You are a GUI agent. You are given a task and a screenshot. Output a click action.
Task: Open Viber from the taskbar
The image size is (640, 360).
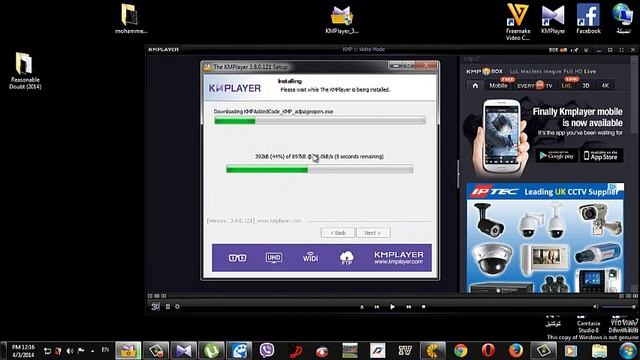[x=267, y=351]
